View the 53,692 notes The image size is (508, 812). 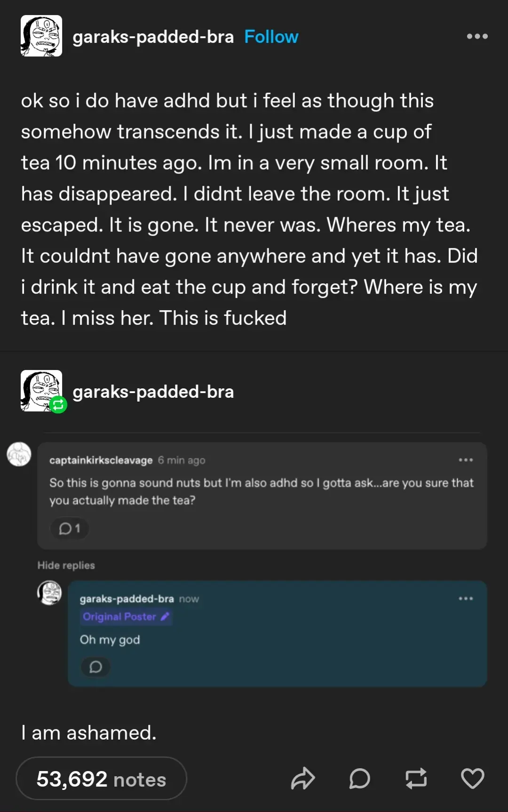click(x=101, y=779)
